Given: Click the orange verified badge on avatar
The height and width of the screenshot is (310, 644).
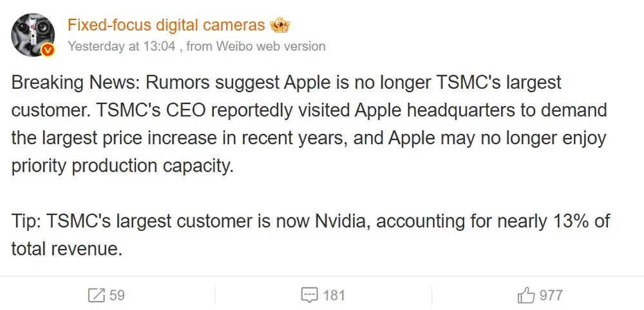Looking at the screenshot, I should 47,51.
